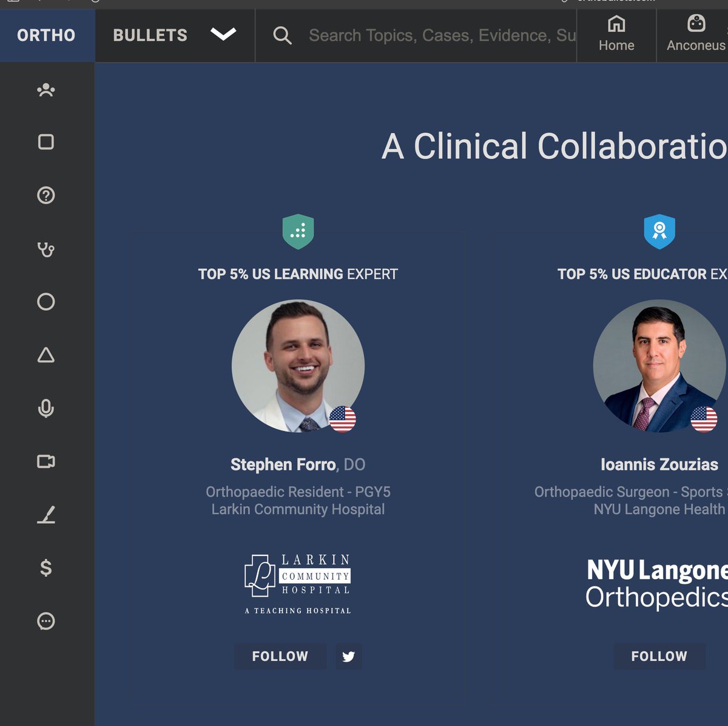This screenshot has height=726, width=728.
Task: Click the green Learning Expert shield badge
Action: (298, 232)
